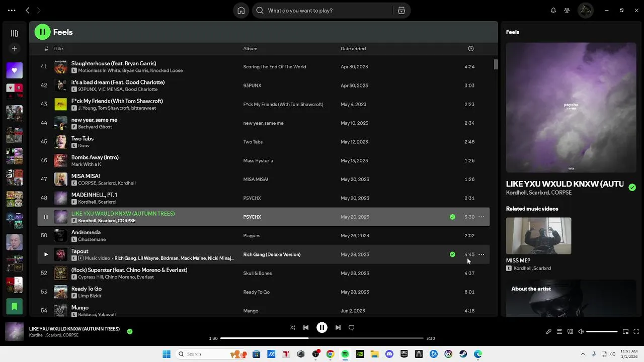Open Limp Bizkit artist link

point(90,296)
